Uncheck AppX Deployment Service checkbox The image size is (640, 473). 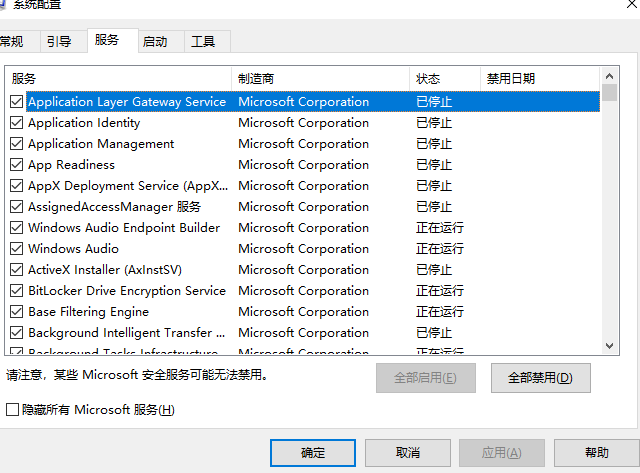click(16, 186)
